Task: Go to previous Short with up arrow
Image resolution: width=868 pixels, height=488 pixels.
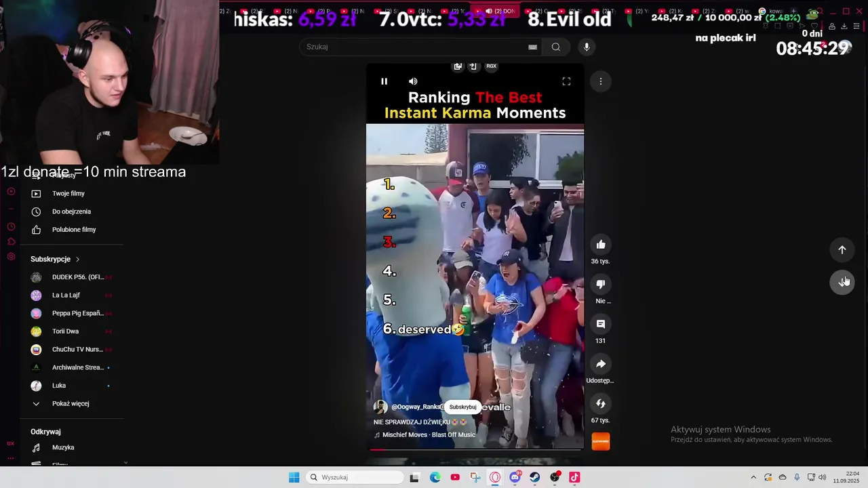Action: click(x=842, y=249)
